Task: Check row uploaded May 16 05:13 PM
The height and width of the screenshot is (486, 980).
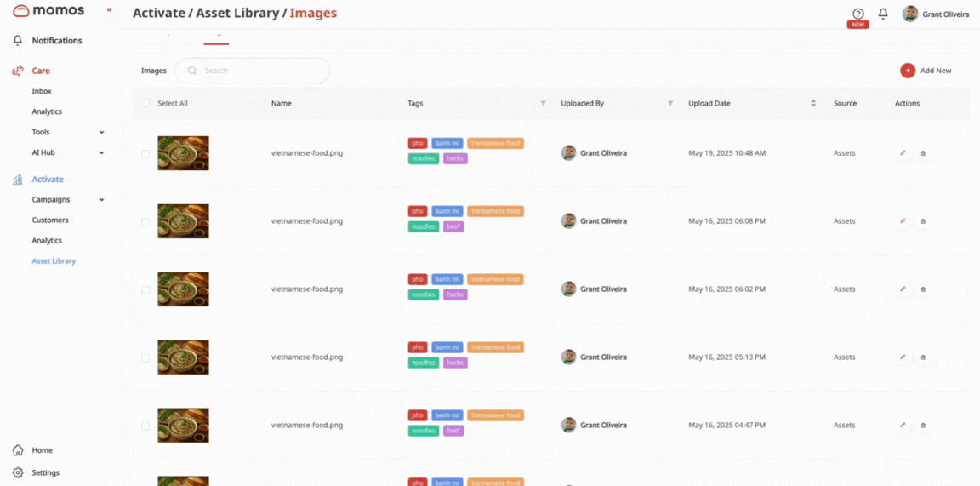Action: 145,358
